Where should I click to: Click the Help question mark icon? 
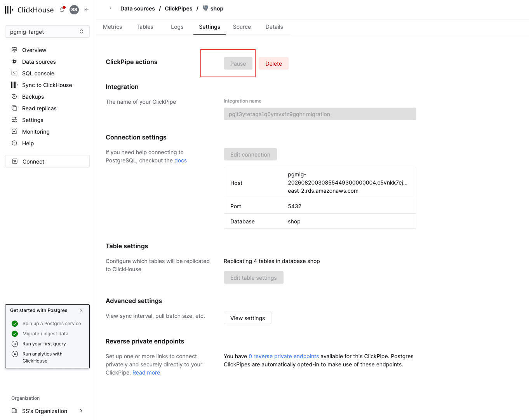(x=14, y=143)
